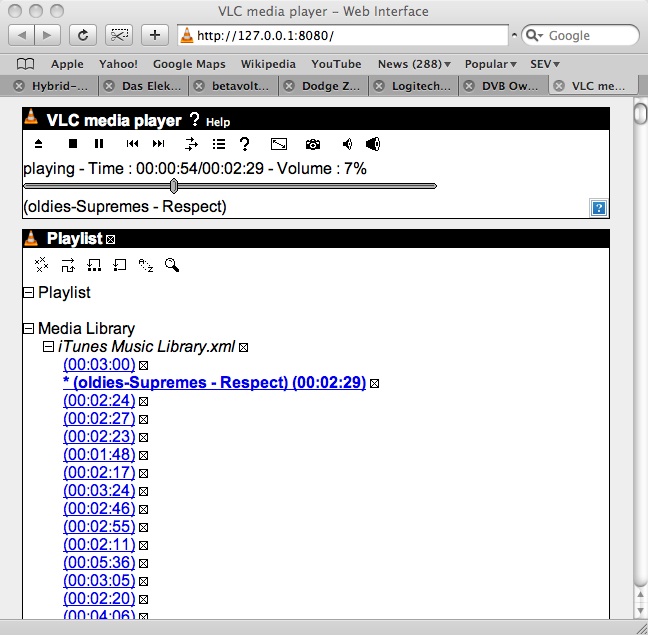Viewport: 648px width, 635px height.
Task: Switch to the Dodge Z... browser tab
Action: coord(324,86)
